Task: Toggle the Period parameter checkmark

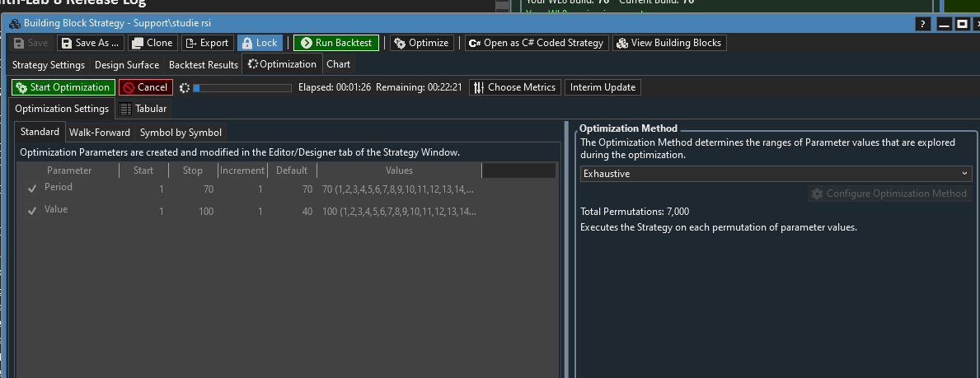Action: [x=32, y=188]
